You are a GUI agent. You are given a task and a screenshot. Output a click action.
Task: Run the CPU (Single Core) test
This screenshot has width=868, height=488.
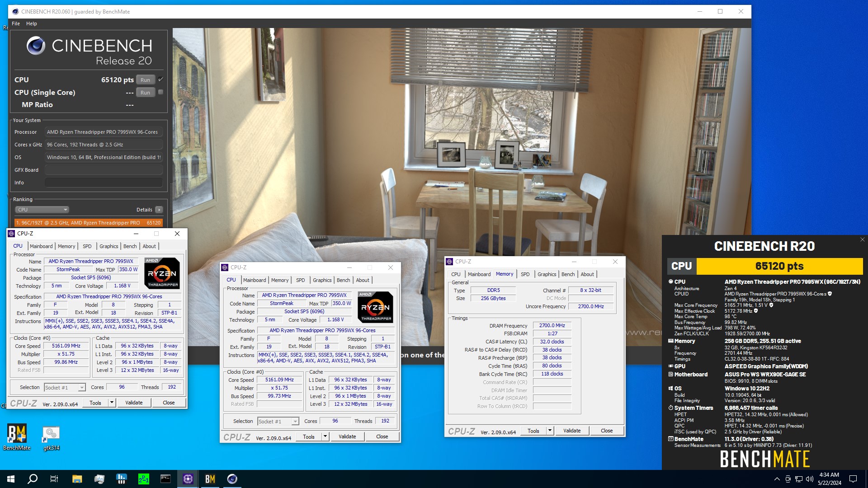pyautogui.click(x=145, y=93)
